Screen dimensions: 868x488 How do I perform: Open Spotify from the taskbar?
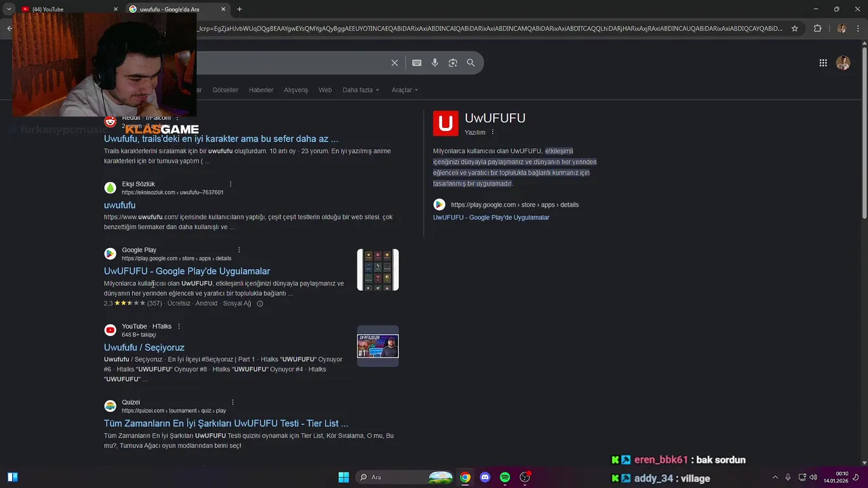click(505, 477)
